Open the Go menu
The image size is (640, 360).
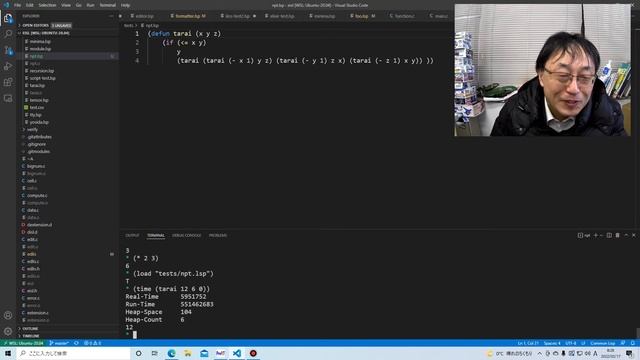[79, 5]
